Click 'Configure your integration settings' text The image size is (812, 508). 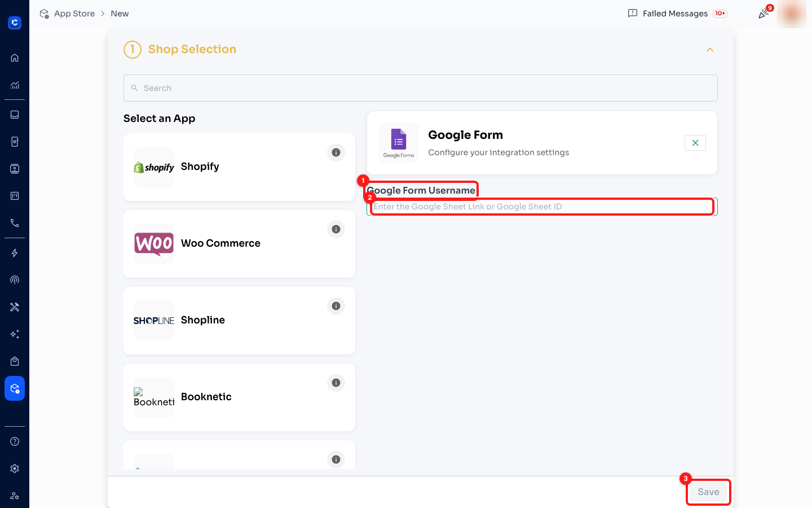click(498, 152)
